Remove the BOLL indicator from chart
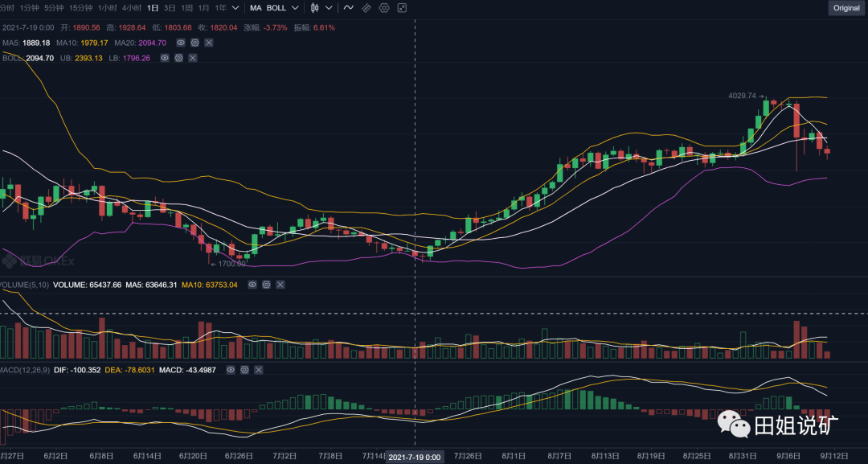 coord(193,58)
